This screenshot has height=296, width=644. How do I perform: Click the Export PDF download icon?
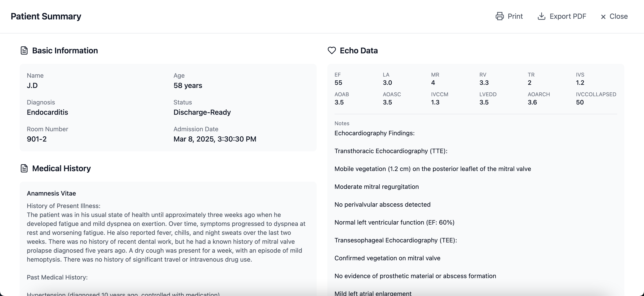542,16
